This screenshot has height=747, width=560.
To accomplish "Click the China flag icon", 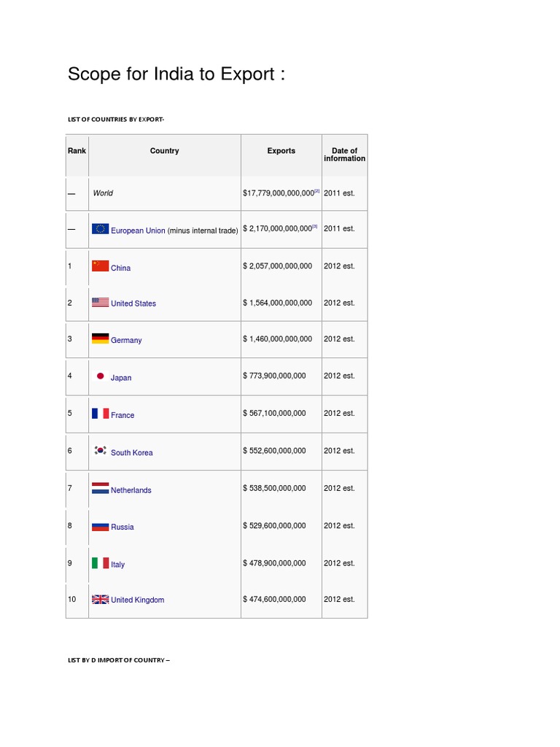I will click(100, 266).
